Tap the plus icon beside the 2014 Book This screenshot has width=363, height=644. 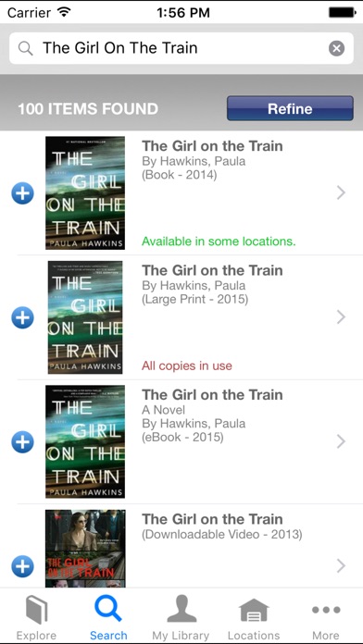[22, 193]
